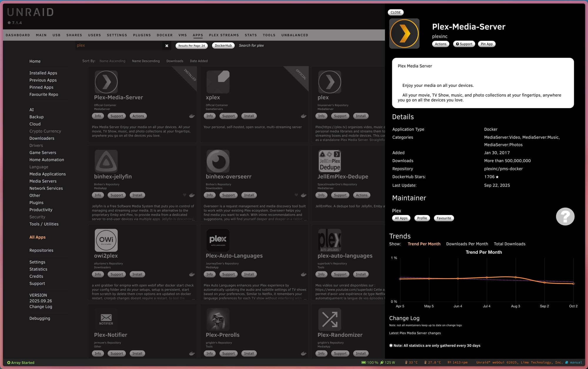Open the DOCKER tab in top navigation
The image size is (588, 369).
(x=165, y=35)
